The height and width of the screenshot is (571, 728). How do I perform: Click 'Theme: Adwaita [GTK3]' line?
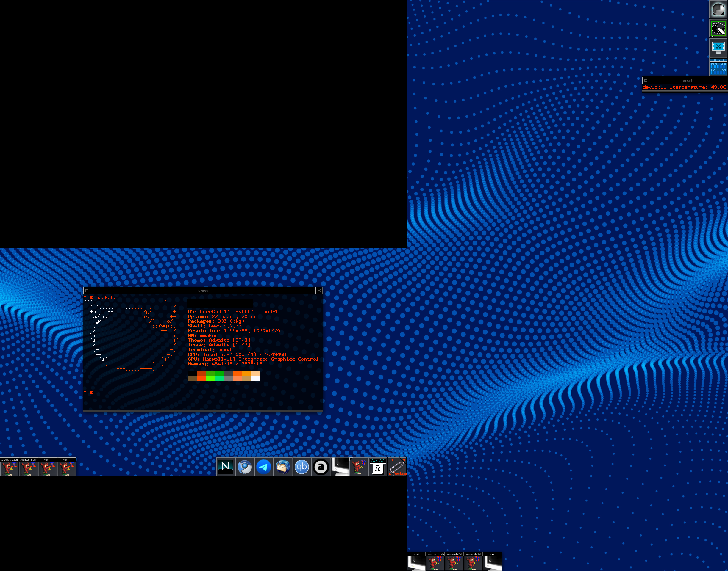[219, 340]
